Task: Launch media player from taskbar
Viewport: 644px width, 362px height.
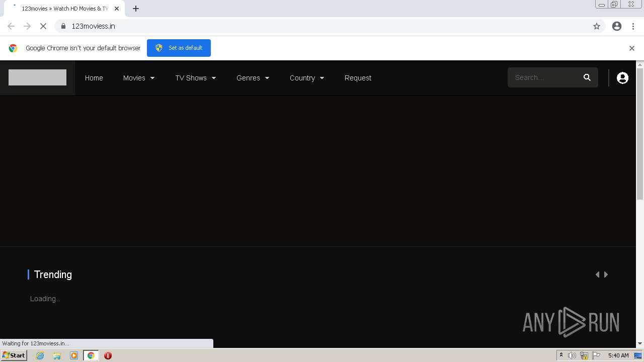Action: click(74, 355)
